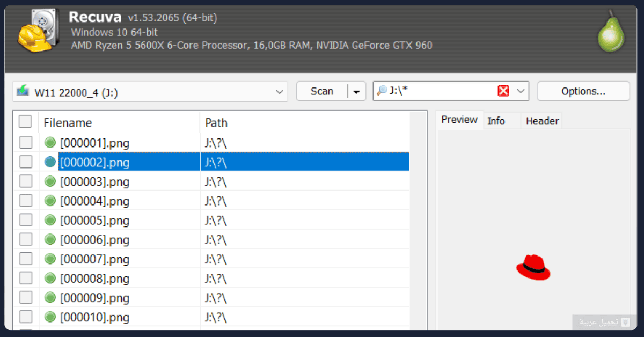
Task: Check the box for [000001].png
Action: point(26,143)
